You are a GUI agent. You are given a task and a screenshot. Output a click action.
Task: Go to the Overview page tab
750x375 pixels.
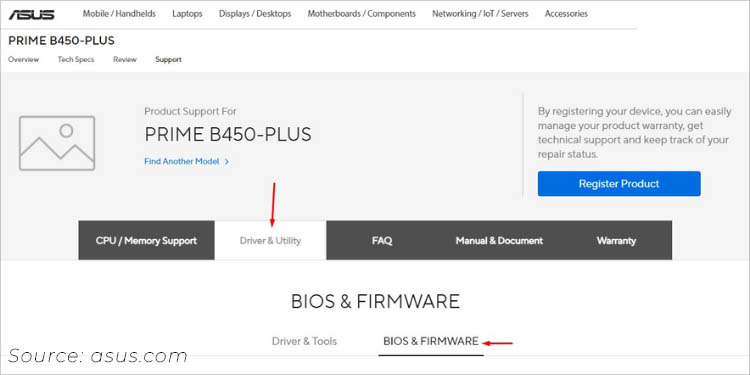[23, 60]
